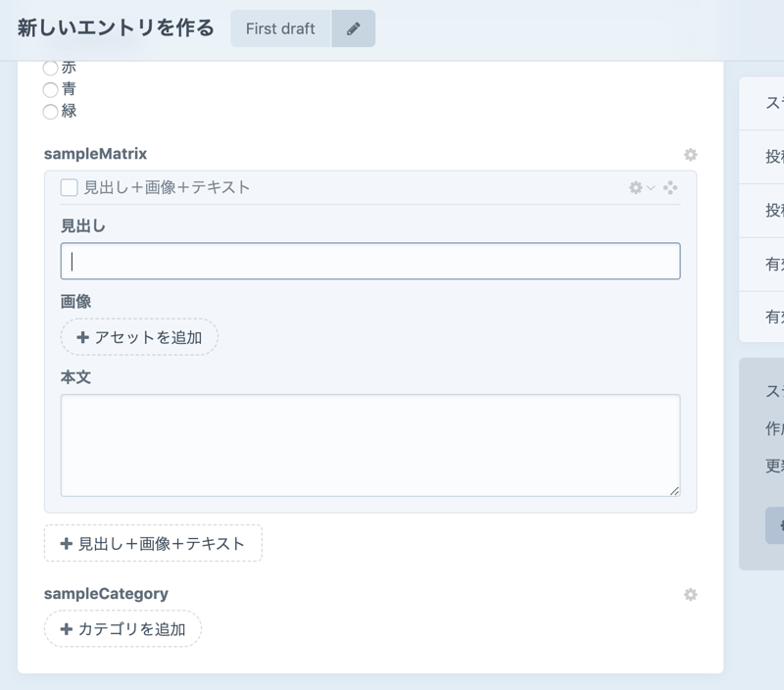Add a new 見出し+画像+テキスト block below the matrix
Screen dimensions: 784x690
pos(153,543)
